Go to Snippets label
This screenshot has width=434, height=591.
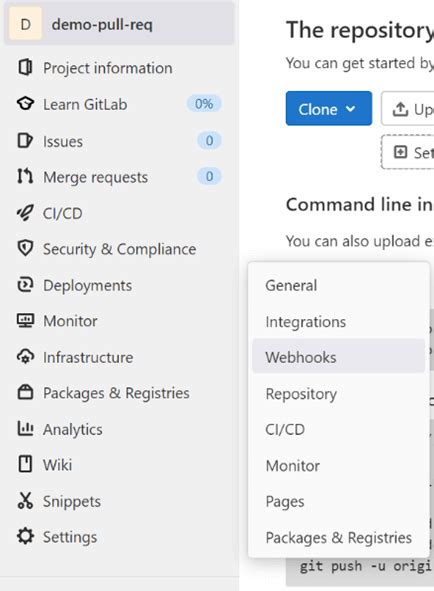click(x=72, y=502)
